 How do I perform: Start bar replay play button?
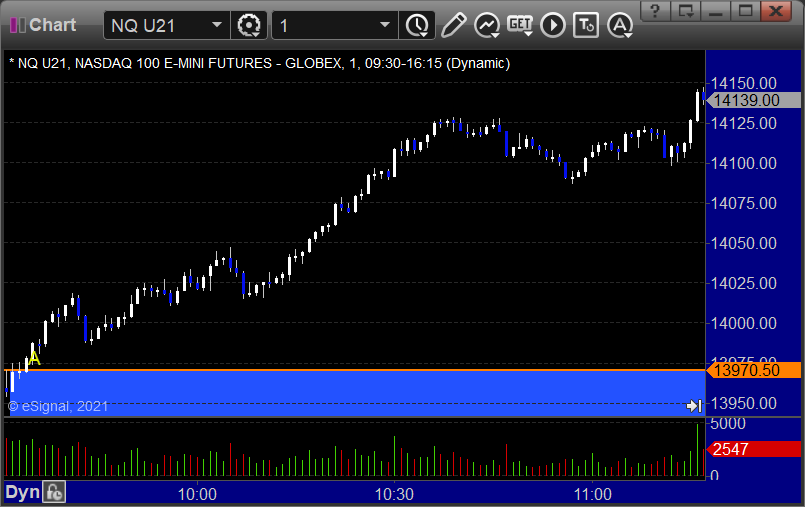[x=553, y=25]
